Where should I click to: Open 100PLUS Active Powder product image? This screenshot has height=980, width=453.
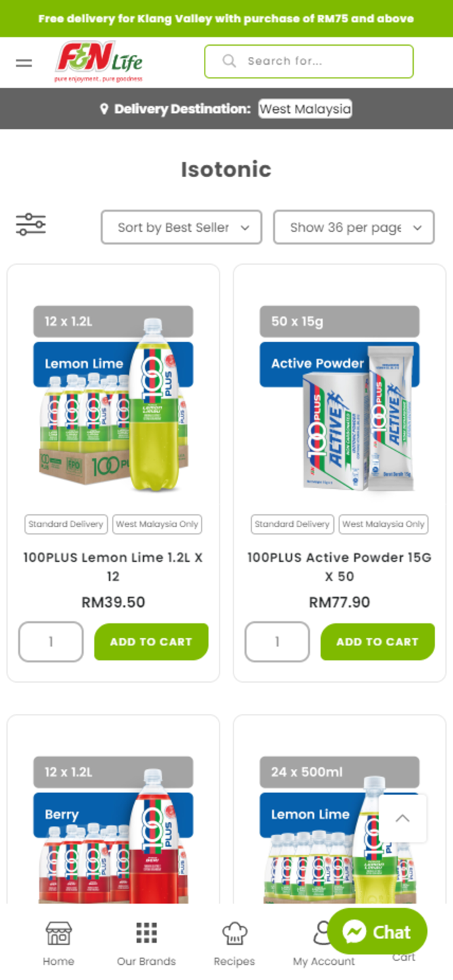coord(339,399)
